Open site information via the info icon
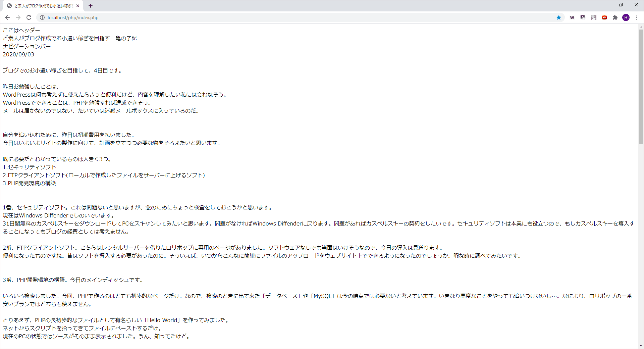Viewport: 644px width, 349px height. [x=42, y=17]
